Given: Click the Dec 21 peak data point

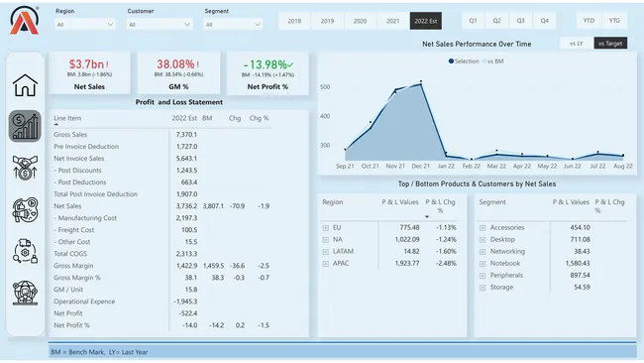Looking at the screenshot, I should 421,84.
